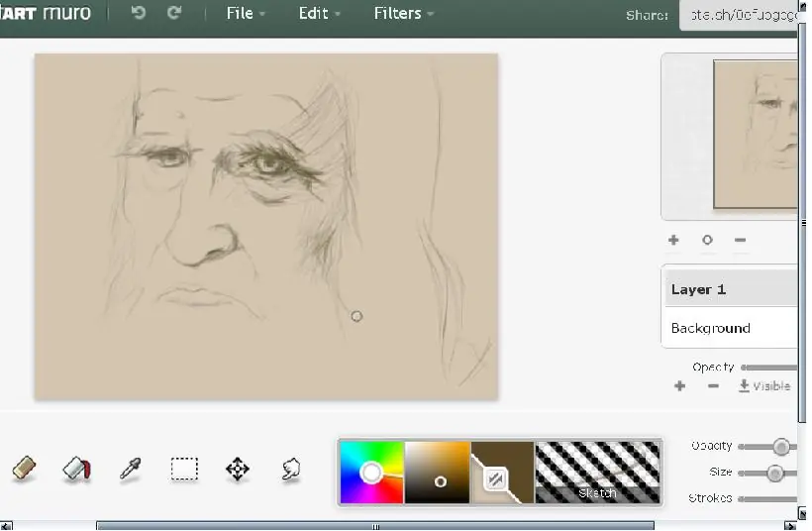Click the Undo arrow icon

click(x=138, y=13)
